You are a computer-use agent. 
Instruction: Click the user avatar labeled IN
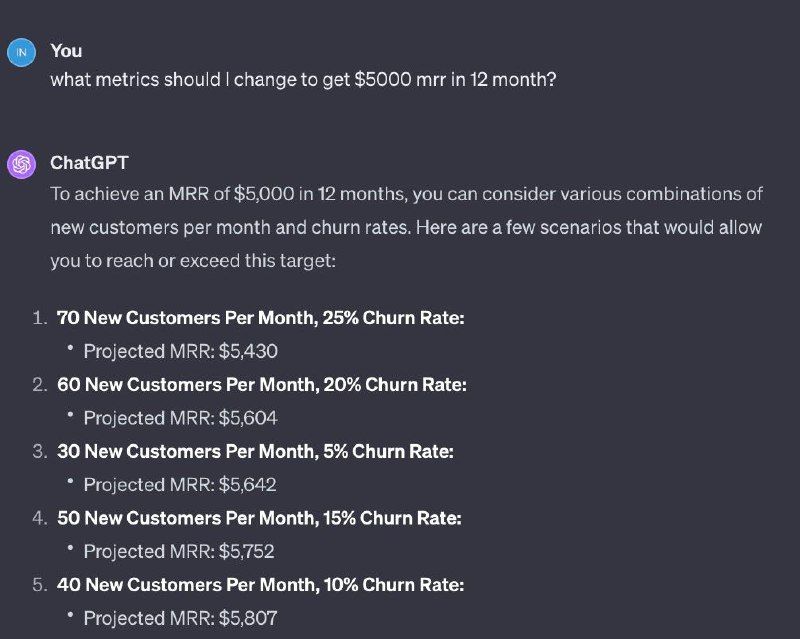(22, 52)
